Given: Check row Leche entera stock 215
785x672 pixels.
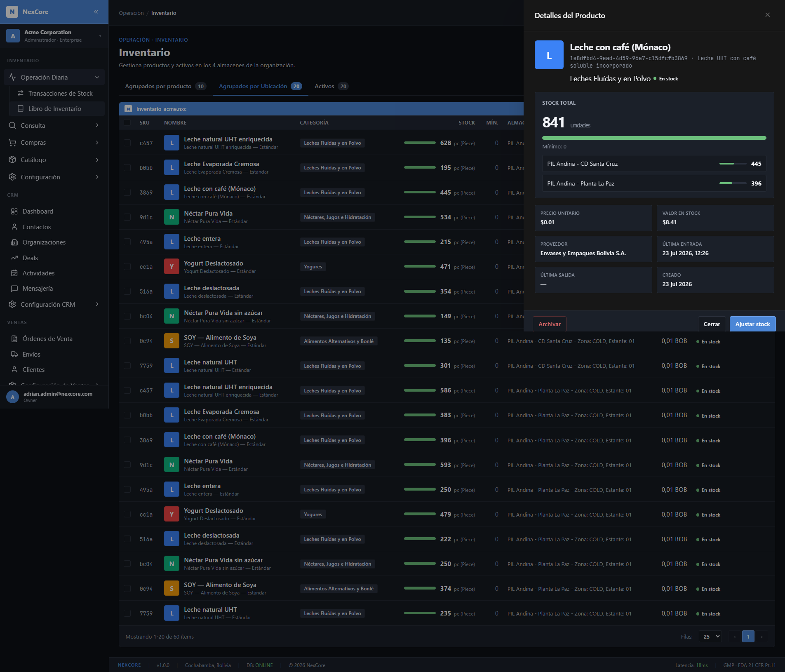Looking at the screenshot, I should [x=127, y=242].
